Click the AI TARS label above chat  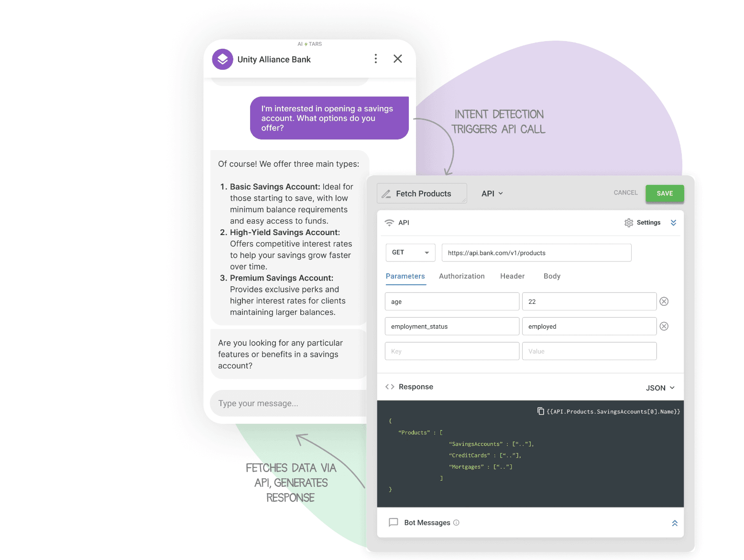(x=310, y=44)
